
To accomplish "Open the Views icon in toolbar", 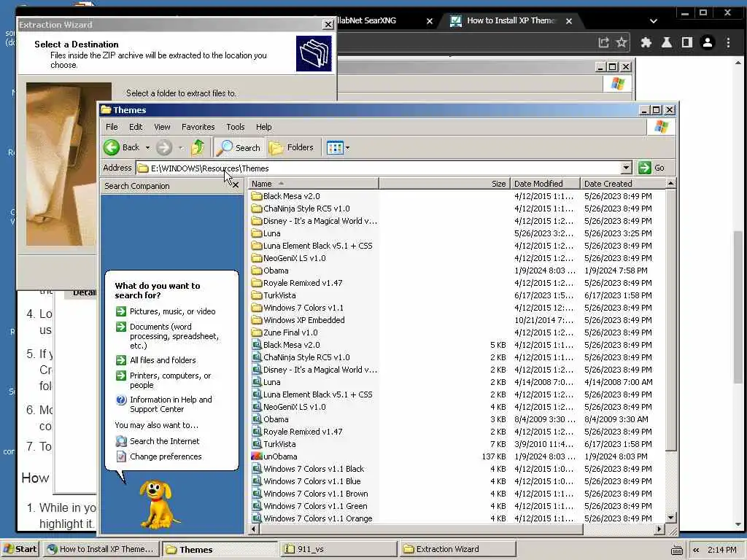I will (x=335, y=147).
